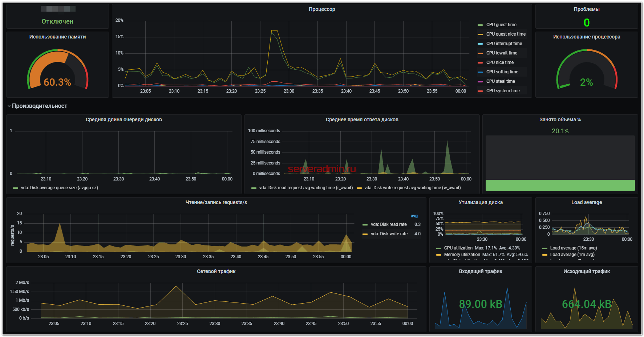Viewport: 644px width, 337px height.
Task: Open the Load average panel title menu
Action: [x=586, y=202]
